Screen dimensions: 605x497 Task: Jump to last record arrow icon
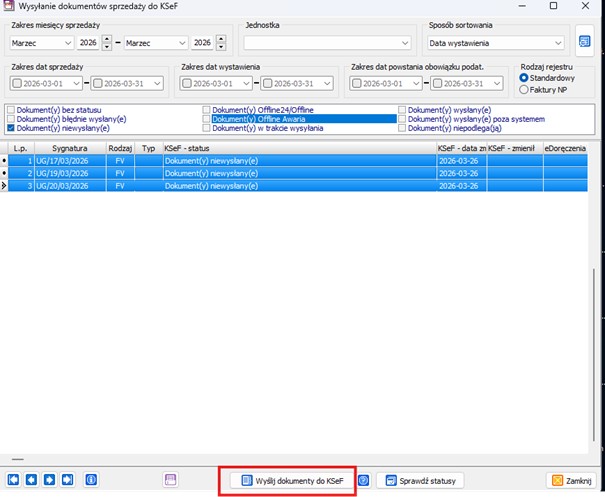click(67, 480)
